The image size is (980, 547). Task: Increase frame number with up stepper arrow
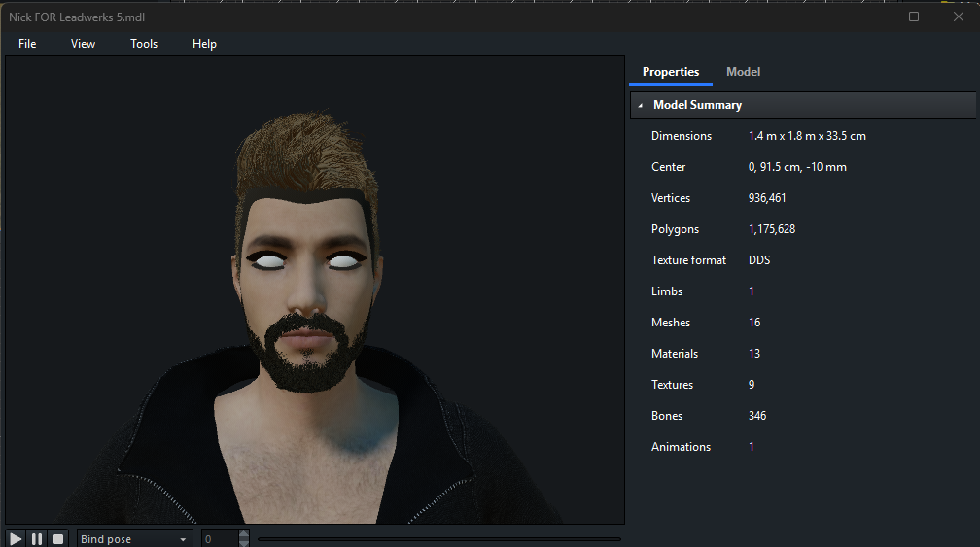click(x=244, y=533)
